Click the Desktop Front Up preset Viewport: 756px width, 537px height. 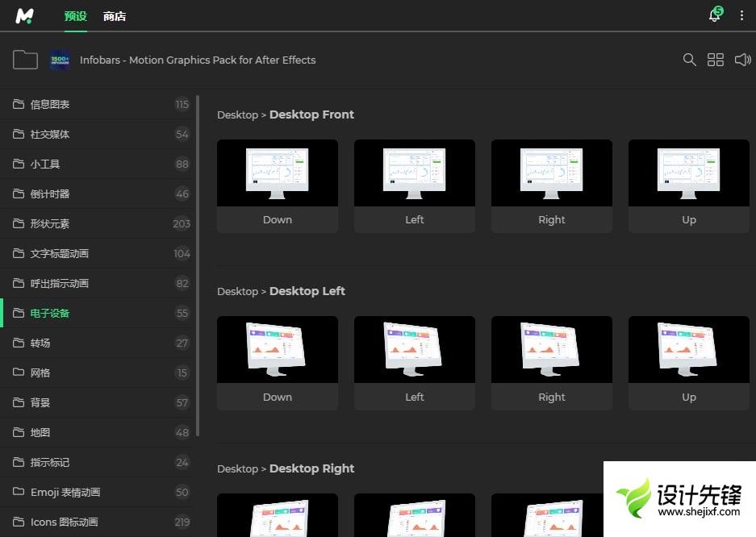tap(689, 173)
